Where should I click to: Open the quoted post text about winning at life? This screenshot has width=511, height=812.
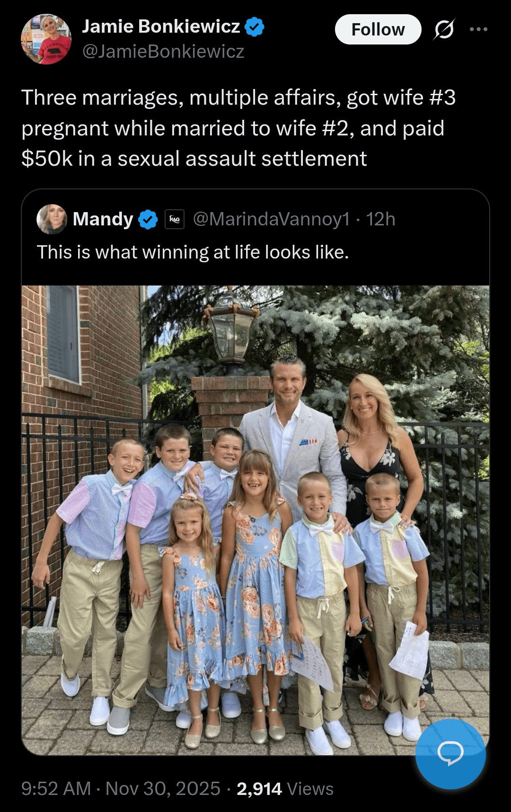pyautogui.click(x=193, y=252)
